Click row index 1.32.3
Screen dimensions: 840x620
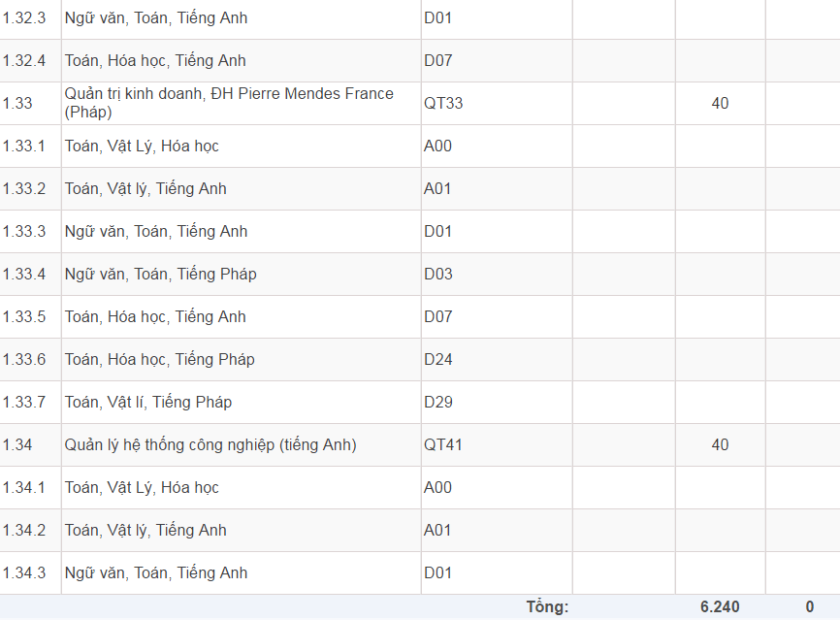24,18
